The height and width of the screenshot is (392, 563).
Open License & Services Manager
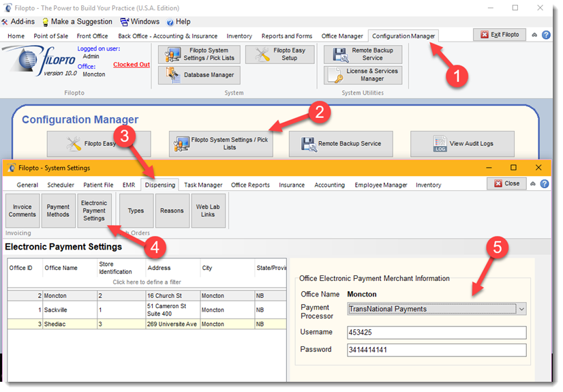363,75
